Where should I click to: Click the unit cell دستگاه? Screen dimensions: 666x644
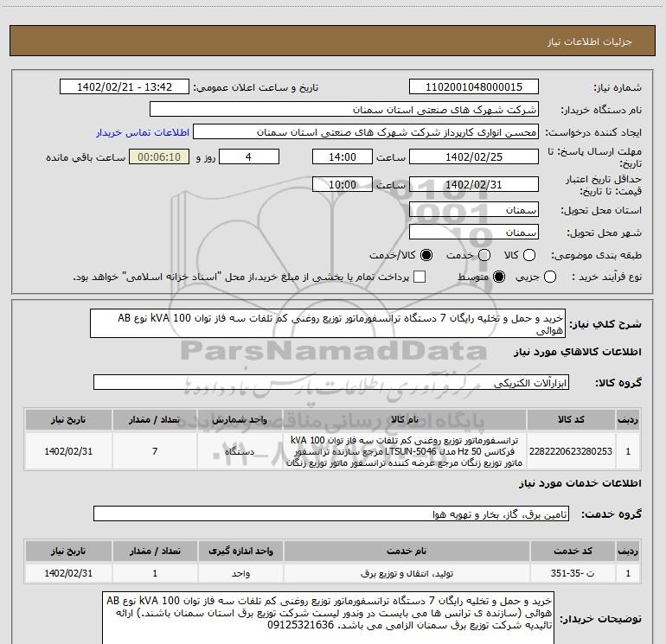[240, 451]
